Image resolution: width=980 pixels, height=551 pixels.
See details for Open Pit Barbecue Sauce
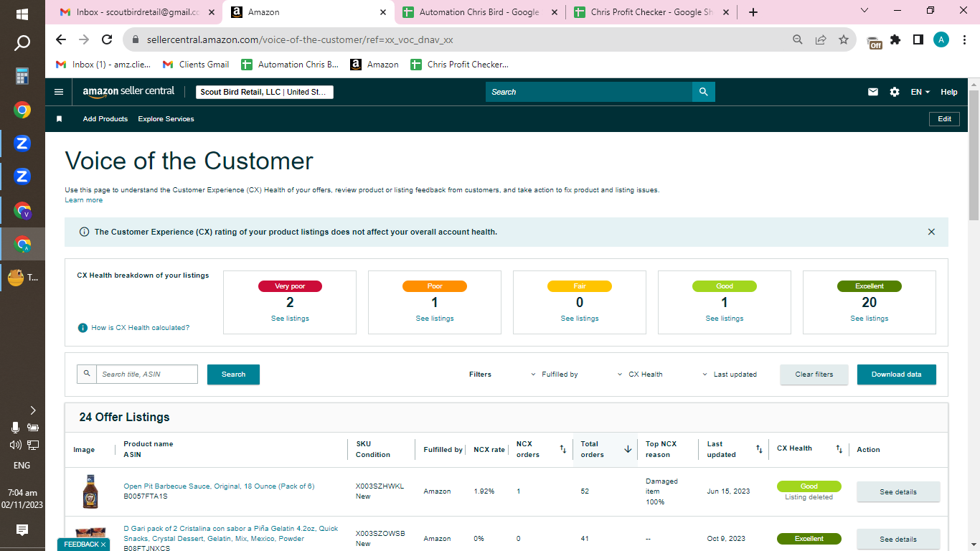point(898,492)
